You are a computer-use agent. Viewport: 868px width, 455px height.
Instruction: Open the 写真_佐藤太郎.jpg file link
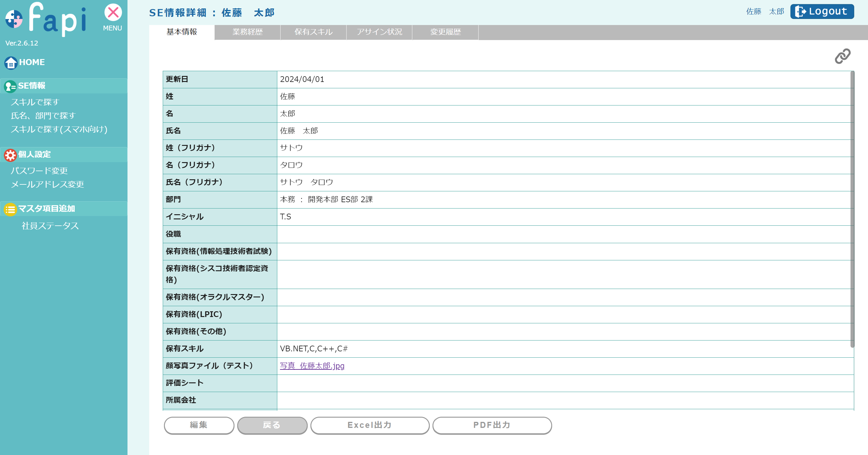(312, 366)
